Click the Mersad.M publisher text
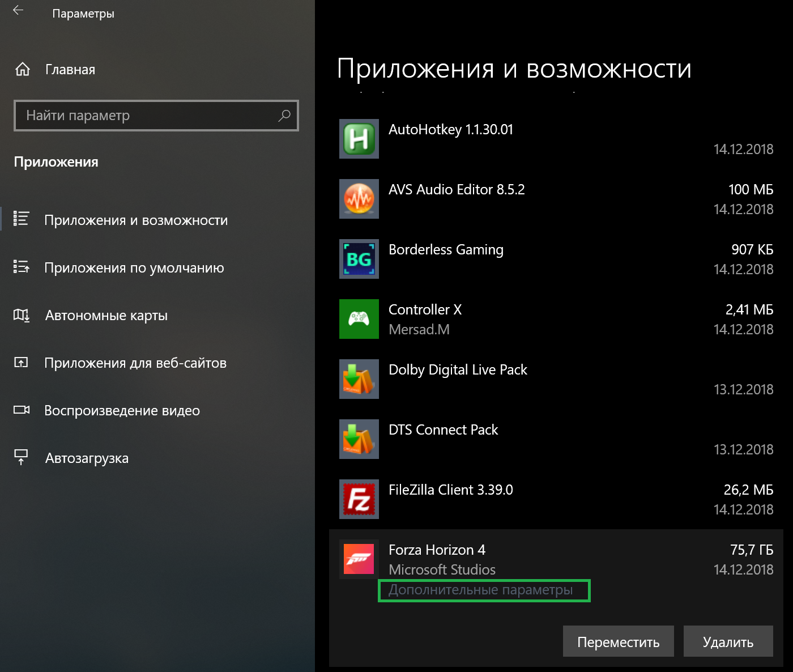 pyautogui.click(x=419, y=329)
